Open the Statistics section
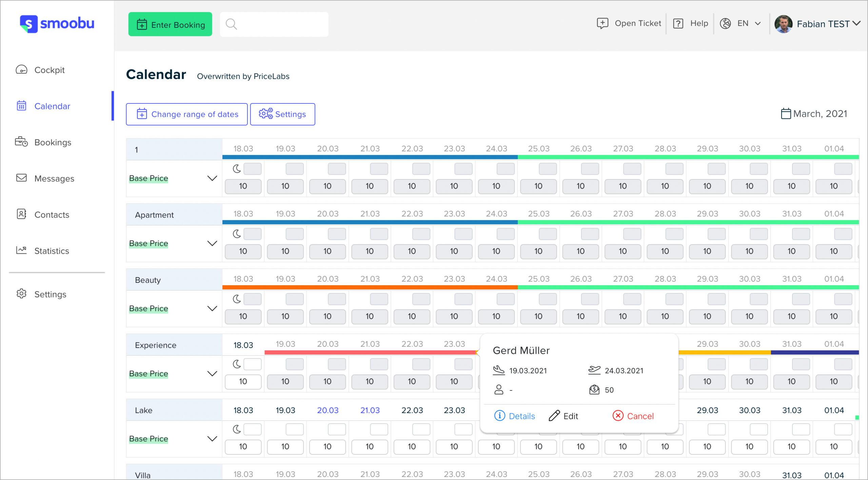This screenshot has width=868, height=480. (52, 251)
